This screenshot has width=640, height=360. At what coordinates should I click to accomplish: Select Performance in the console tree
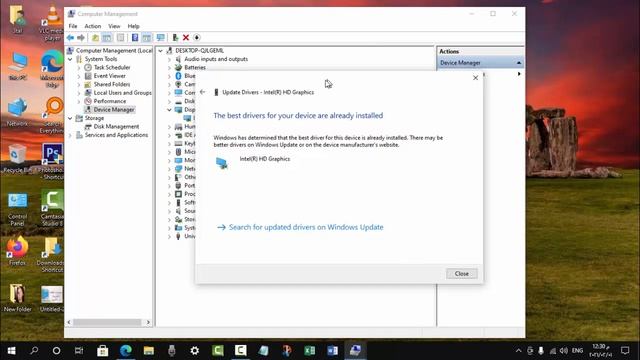[110, 101]
